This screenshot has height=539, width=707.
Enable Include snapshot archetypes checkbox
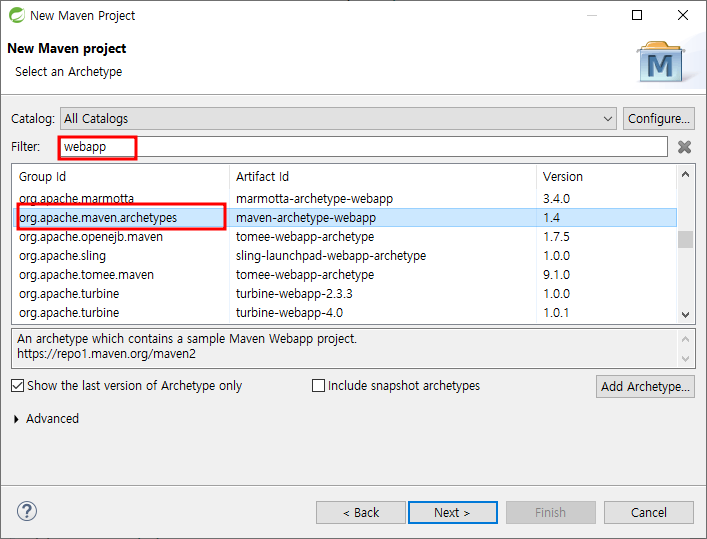point(318,386)
